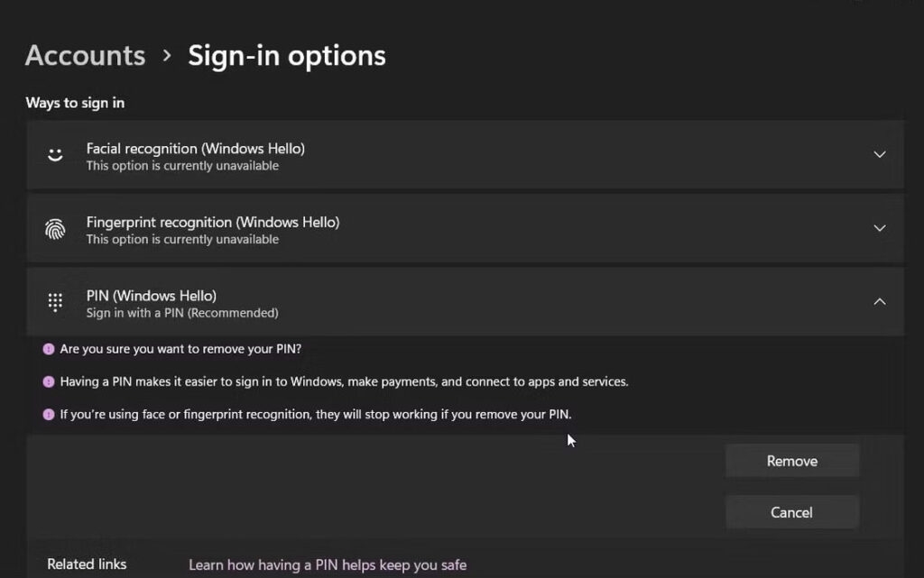
Task: Open 'Learn how having a PIN helps' link
Action: 328,565
